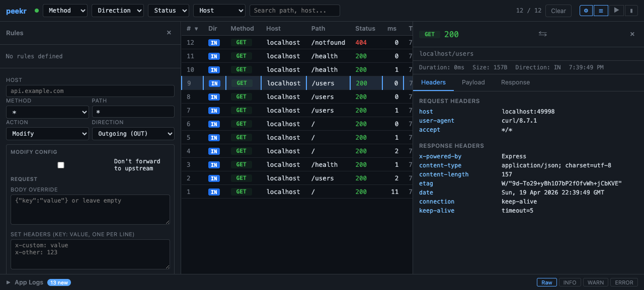
Task: Open the Status filter dropdown
Action: (169, 11)
